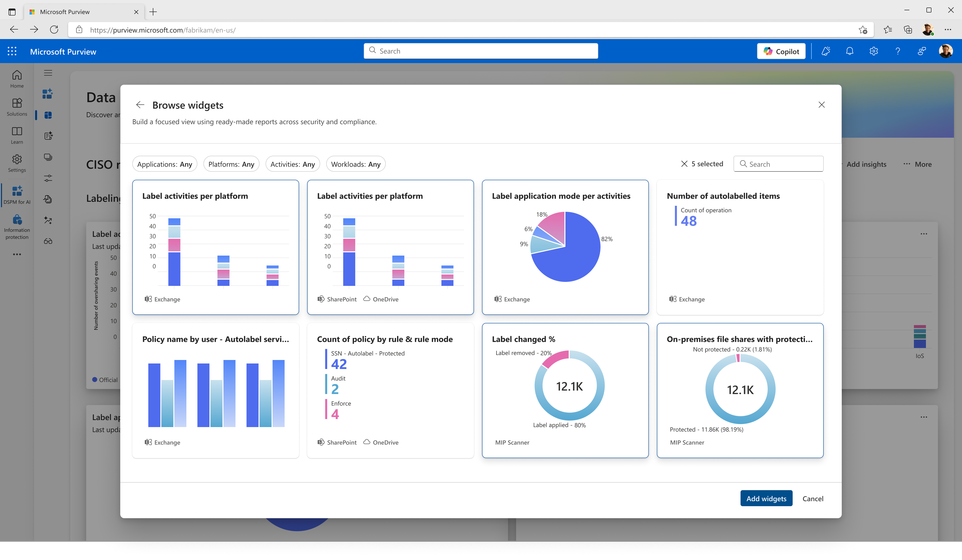Viewport: 962px width, 560px height.
Task: Select Count of policy by rule widget
Action: coord(391,391)
